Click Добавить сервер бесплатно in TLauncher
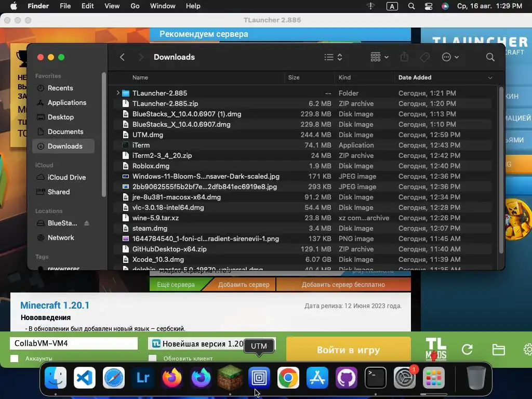 pos(343,284)
